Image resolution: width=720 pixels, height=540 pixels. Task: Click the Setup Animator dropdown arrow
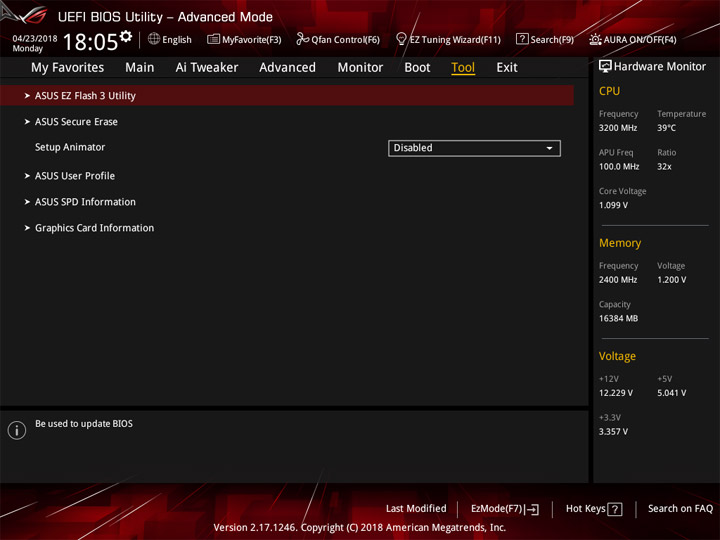coord(549,148)
